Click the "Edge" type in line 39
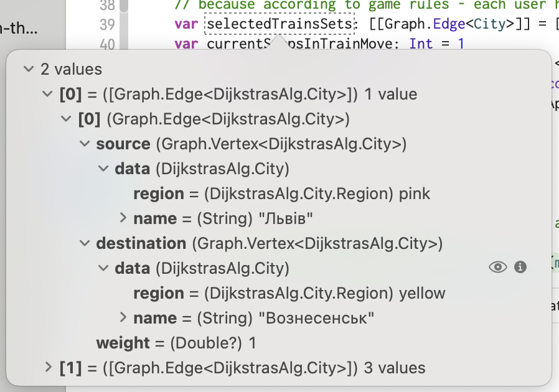Viewport: 559px width, 392px height. [x=449, y=24]
